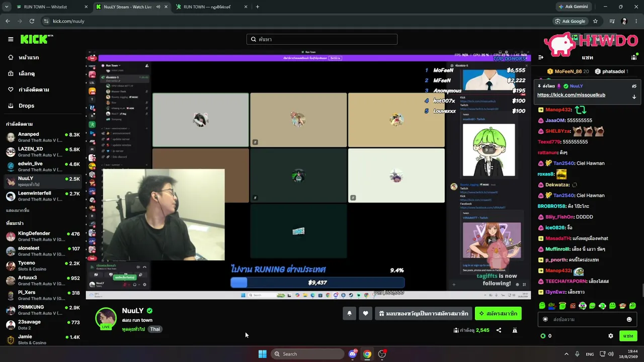The height and width of the screenshot is (362, 644).
Task: Share the stream via share icon
Action: click(x=499, y=330)
